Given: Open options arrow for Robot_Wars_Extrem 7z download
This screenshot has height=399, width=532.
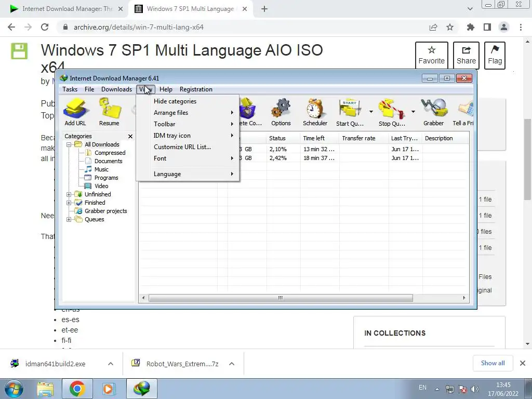Looking at the screenshot, I should coord(232,364).
